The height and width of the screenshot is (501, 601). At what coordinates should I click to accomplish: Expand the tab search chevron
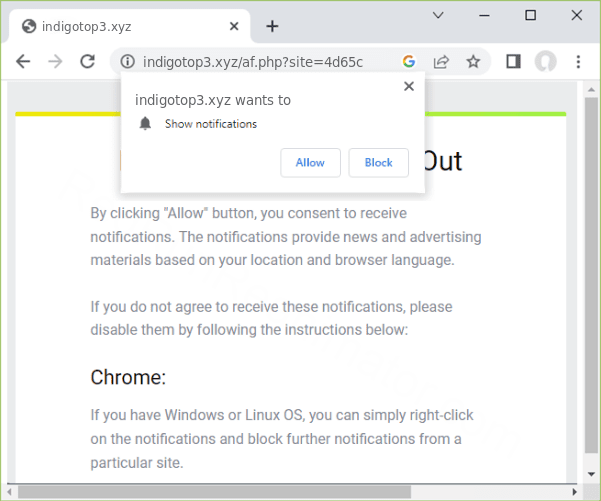438,15
